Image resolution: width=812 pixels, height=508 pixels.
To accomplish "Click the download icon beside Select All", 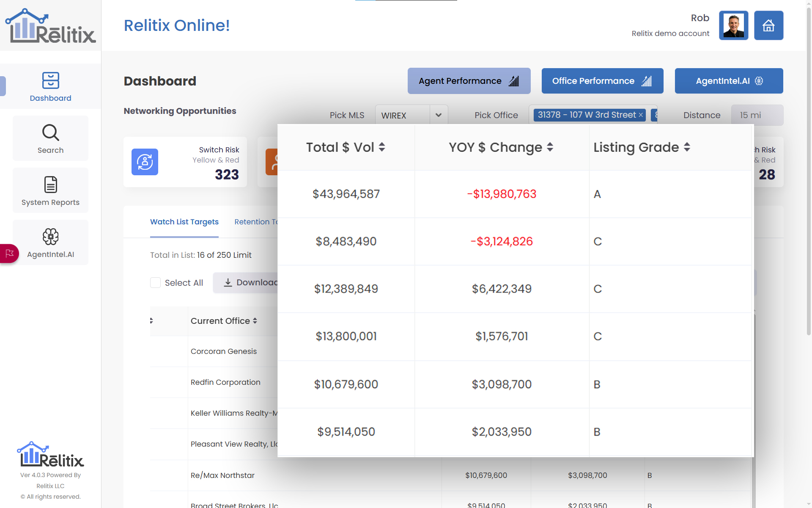I will (x=228, y=282).
